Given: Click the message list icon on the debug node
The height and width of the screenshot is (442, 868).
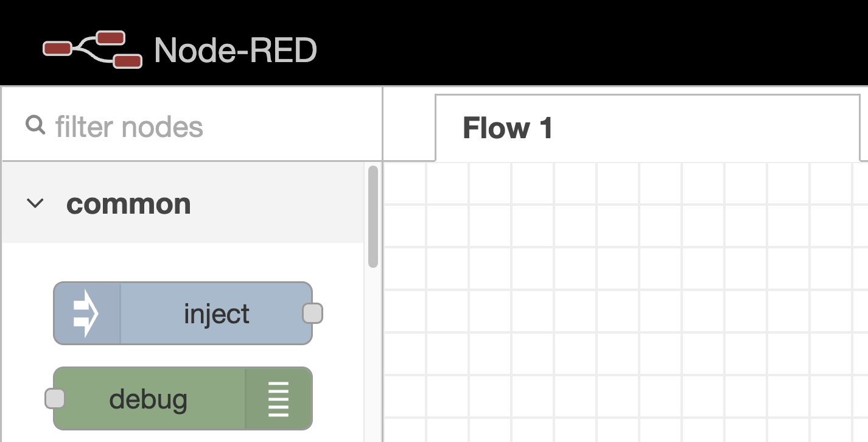Looking at the screenshot, I should point(278,399).
